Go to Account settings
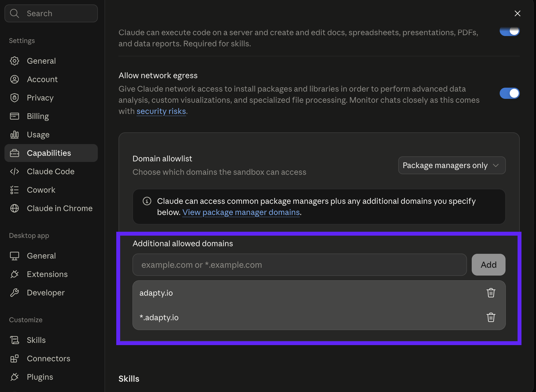This screenshot has width=536, height=392. point(51,79)
